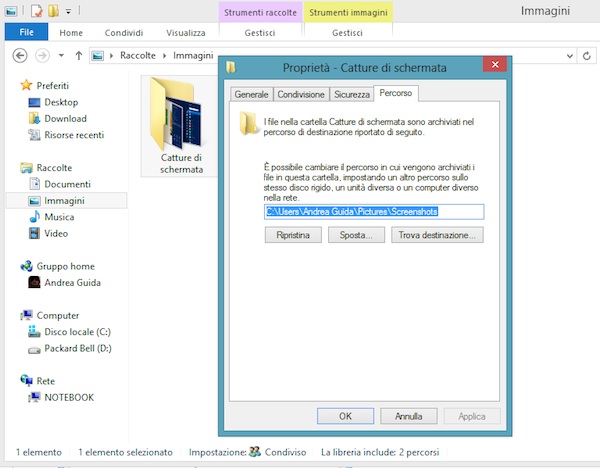This screenshot has width=600, height=468.
Task: Open Desktop in Preferiti sidebar
Action: 60,102
